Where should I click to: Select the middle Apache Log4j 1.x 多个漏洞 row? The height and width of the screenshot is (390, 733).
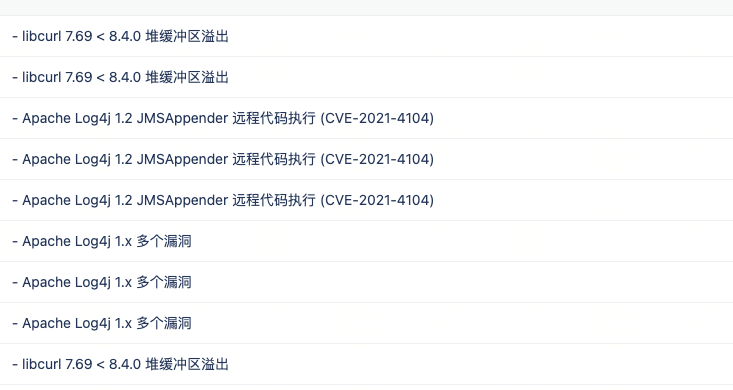[x=366, y=282]
